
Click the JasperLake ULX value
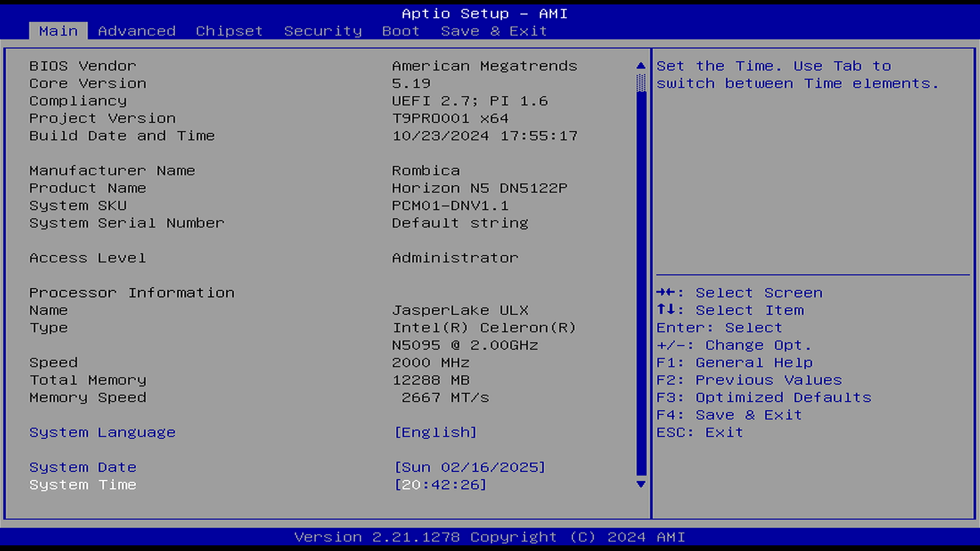(x=460, y=310)
